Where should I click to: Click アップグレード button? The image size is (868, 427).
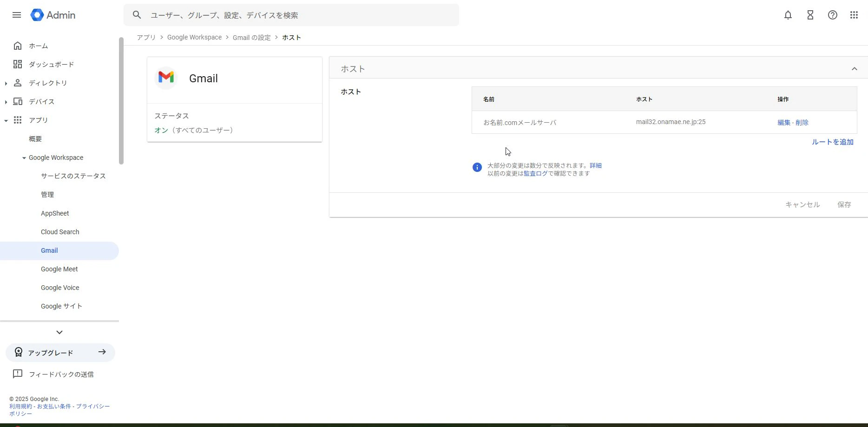click(60, 353)
